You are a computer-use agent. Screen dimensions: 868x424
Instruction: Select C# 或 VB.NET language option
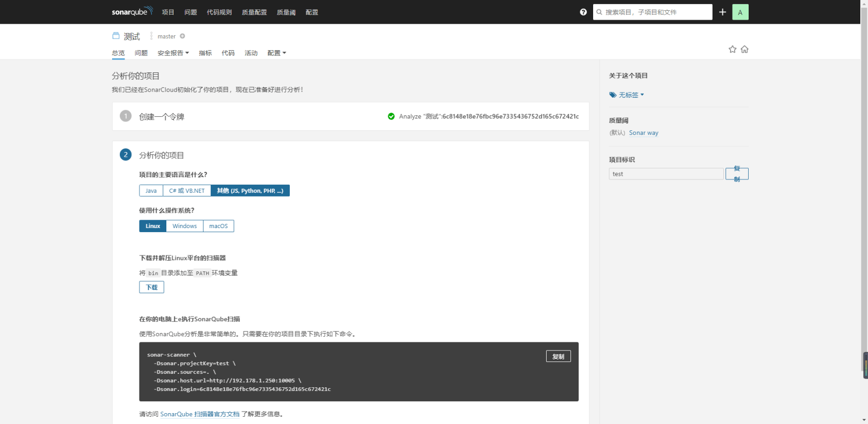(x=187, y=191)
